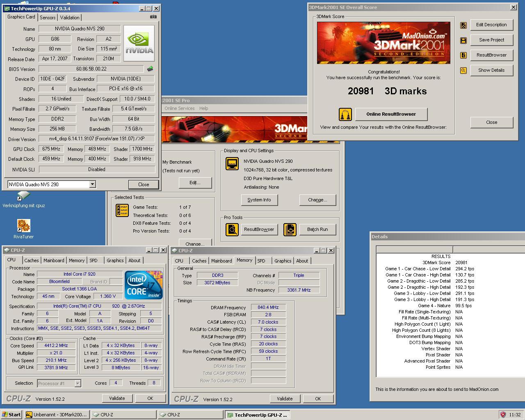The image size is (525, 420).
Task: Click the 3DMark2001 banner in the score window
Action: [x=383, y=43]
